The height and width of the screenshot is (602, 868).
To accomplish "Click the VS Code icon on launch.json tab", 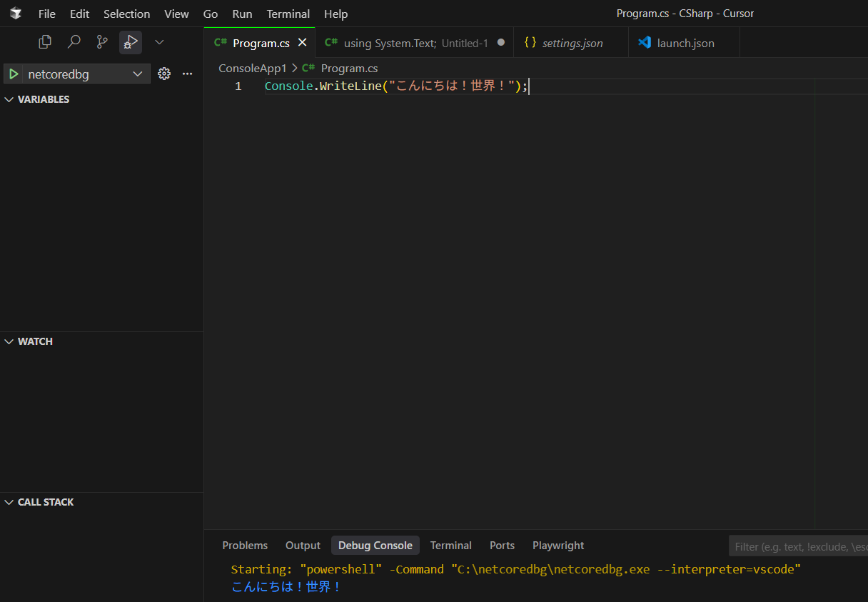I will click(x=645, y=42).
